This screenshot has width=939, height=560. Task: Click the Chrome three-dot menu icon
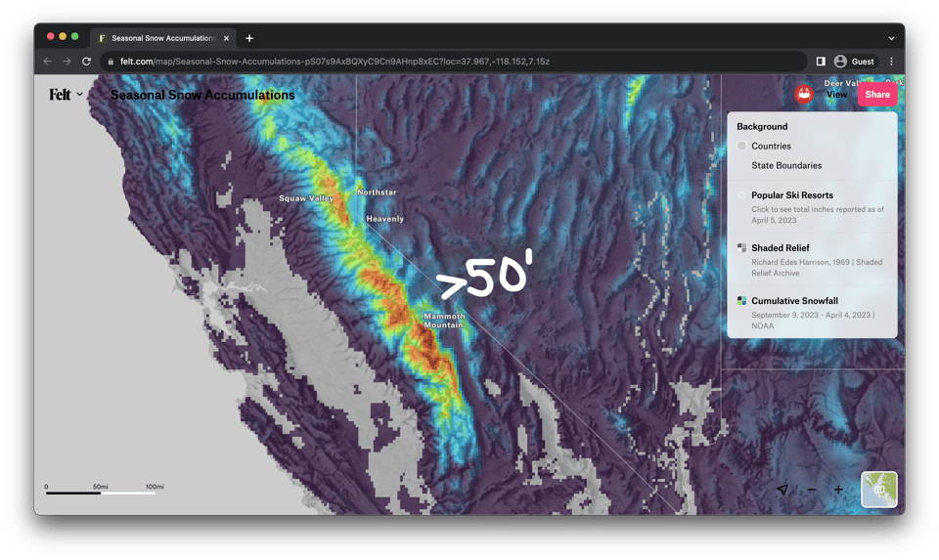pyautogui.click(x=891, y=62)
